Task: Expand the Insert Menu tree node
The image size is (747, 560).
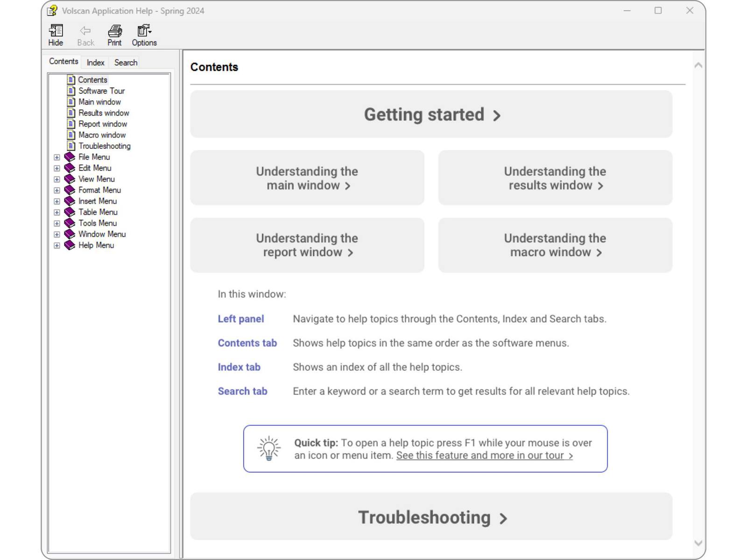Action: [57, 202]
